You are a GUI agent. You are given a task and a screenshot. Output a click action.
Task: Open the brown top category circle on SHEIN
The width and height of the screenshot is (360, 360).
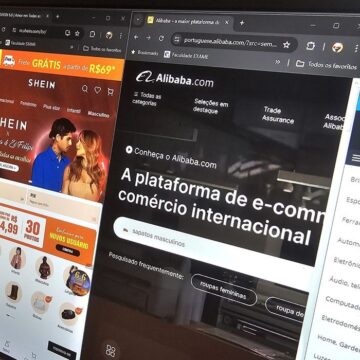[x=44, y=267]
